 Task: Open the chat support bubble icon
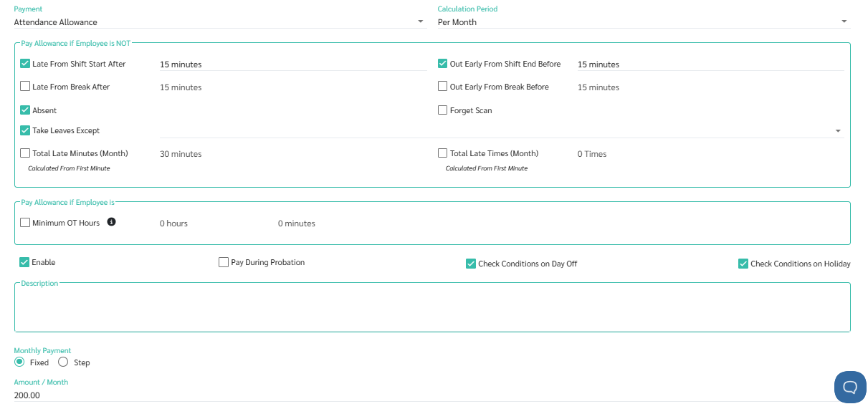coord(850,387)
